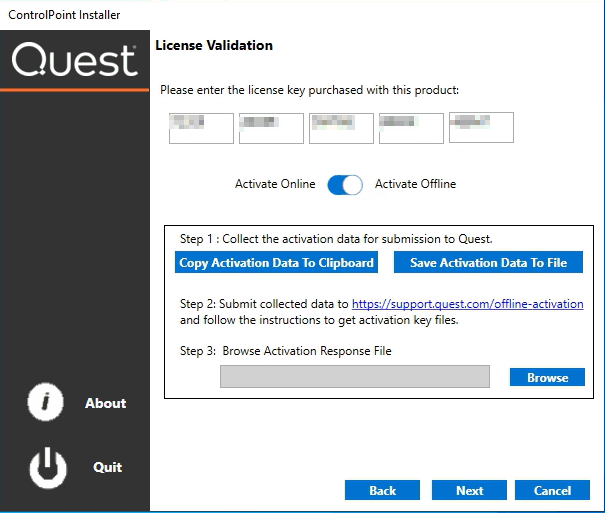Click the About info icon

(46, 403)
